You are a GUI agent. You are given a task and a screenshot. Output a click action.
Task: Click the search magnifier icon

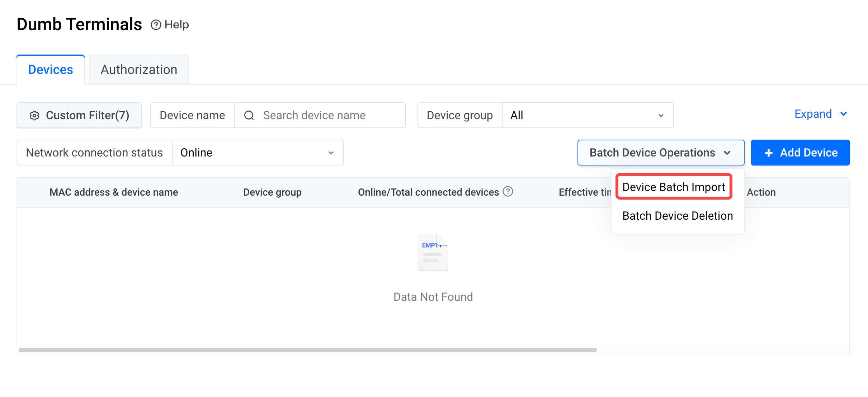(249, 116)
